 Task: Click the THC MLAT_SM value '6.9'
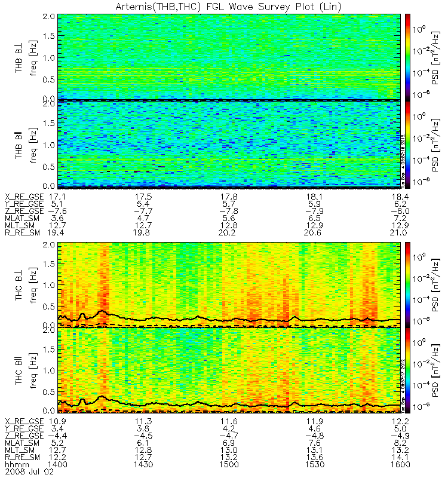tap(229, 443)
